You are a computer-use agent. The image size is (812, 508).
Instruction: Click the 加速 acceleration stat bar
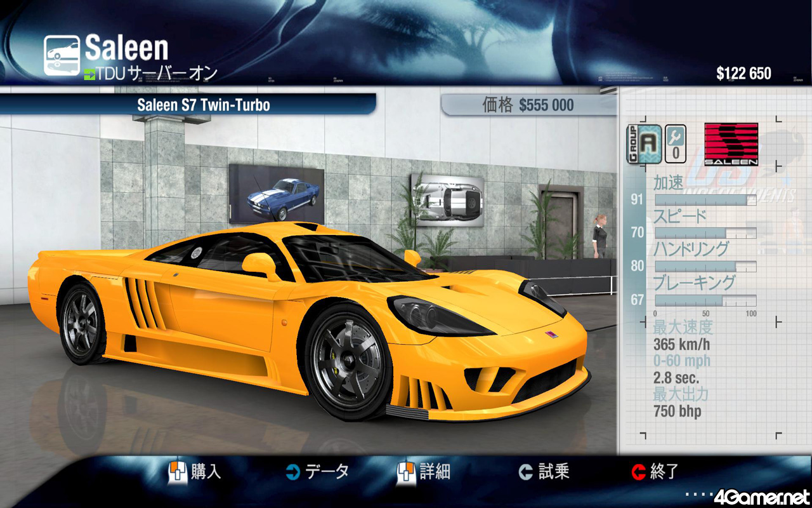pos(705,199)
